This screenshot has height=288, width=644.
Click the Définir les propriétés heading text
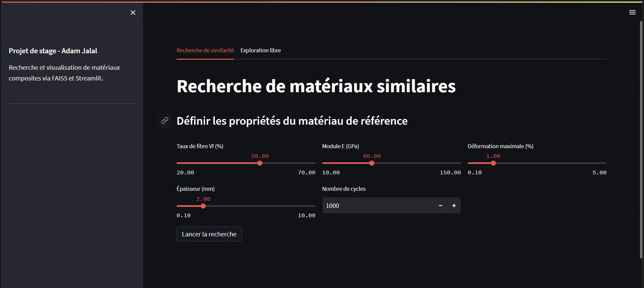(x=292, y=121)
